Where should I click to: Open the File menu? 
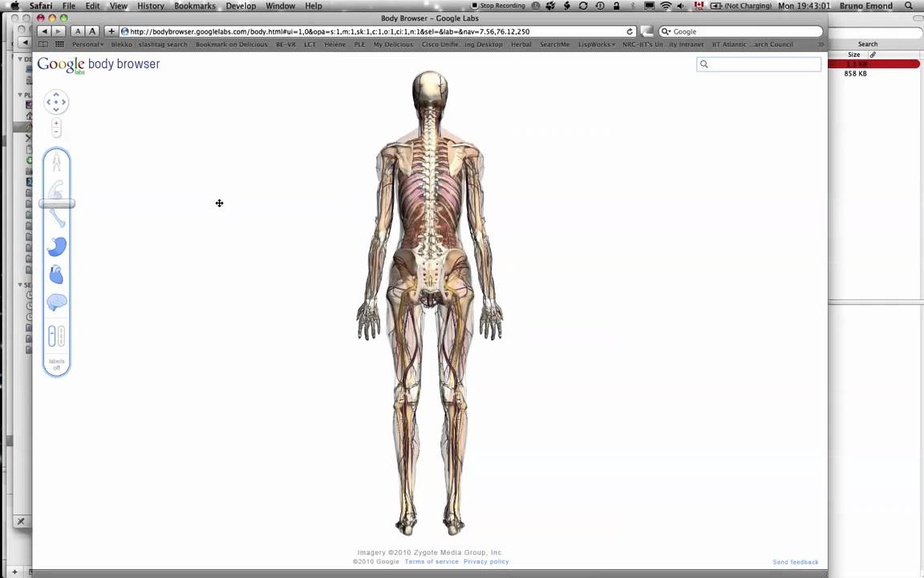pyautogui.click(x=69, y=6)
